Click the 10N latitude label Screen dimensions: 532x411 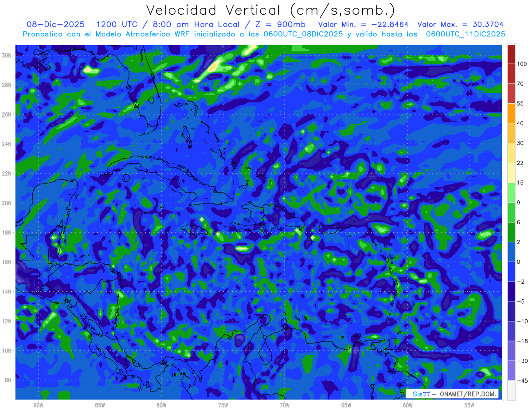[8, 351]
